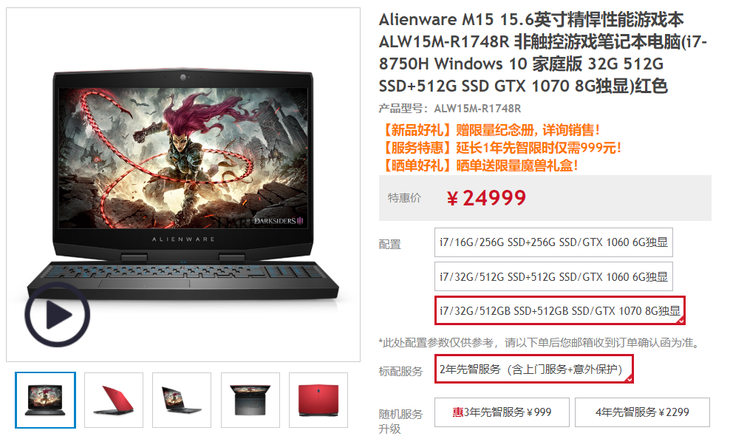Choose i7/32G/512G SSD GTX 1060 configuration
730x436 pixels.
tap(554, 276)
